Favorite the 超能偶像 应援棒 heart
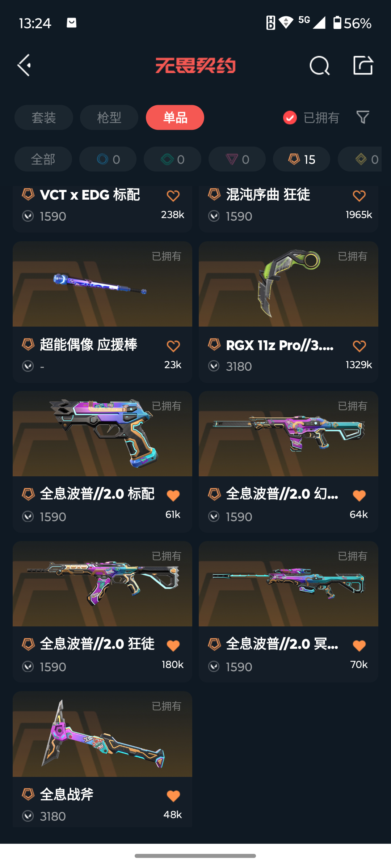This screenshot has height=868, width=391. (173, 346)
